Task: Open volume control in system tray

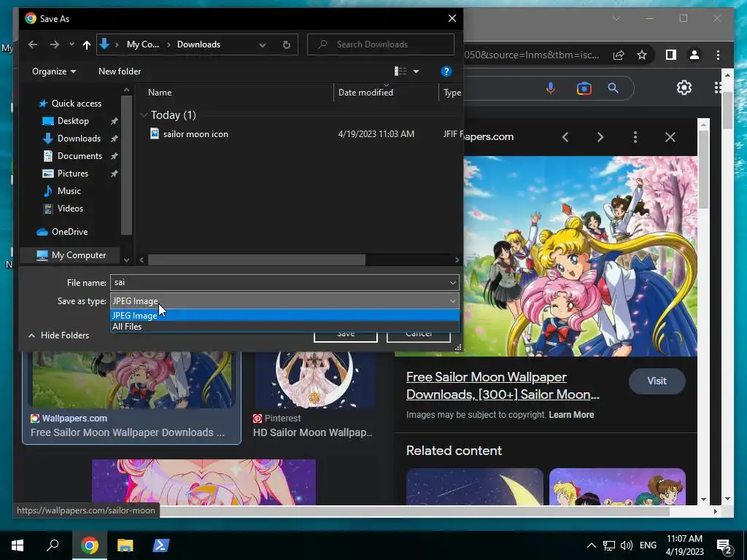Action: [627, 545]
